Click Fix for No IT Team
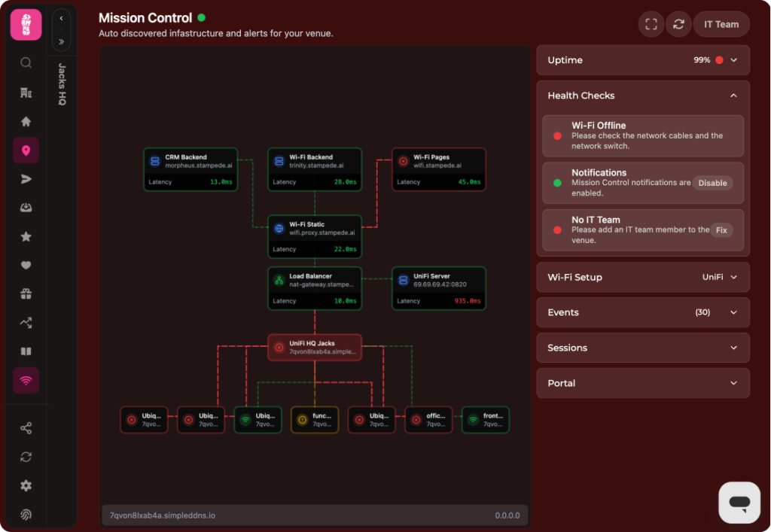 coord(721,230)
